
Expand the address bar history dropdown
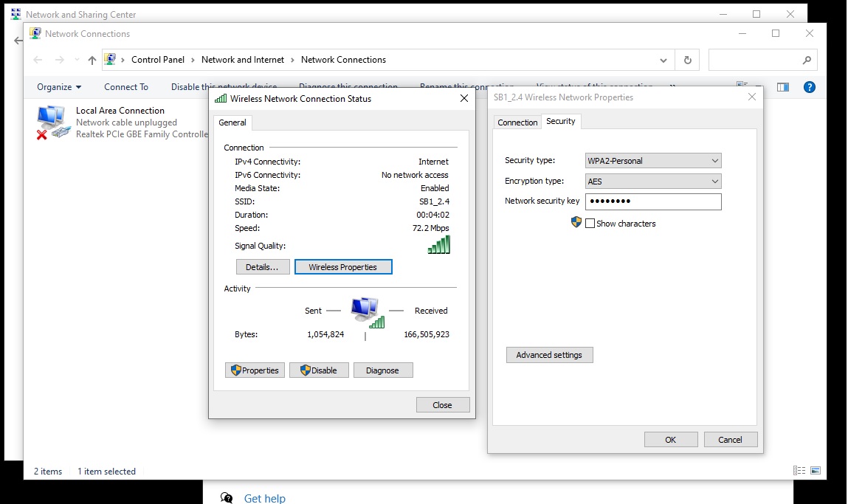pyautogui.click(x=663, y=60)
